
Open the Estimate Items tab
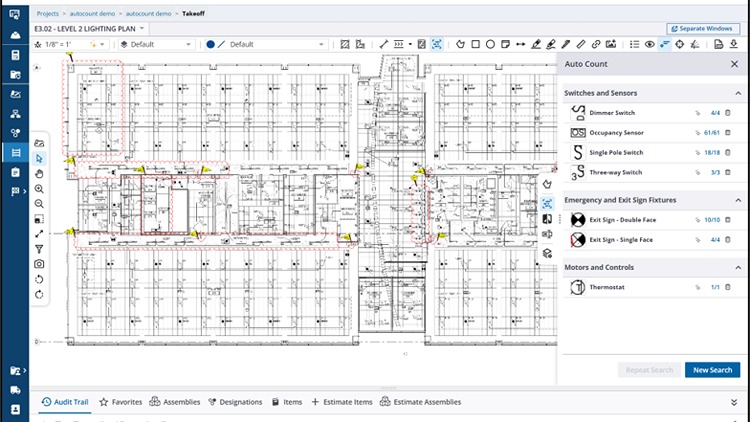pos(342,402)
